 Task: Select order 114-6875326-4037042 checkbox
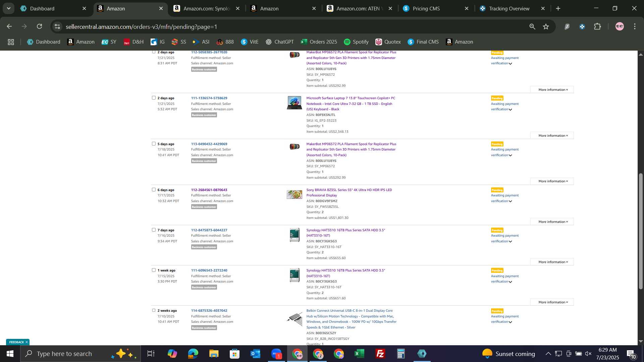click(154, 310)
